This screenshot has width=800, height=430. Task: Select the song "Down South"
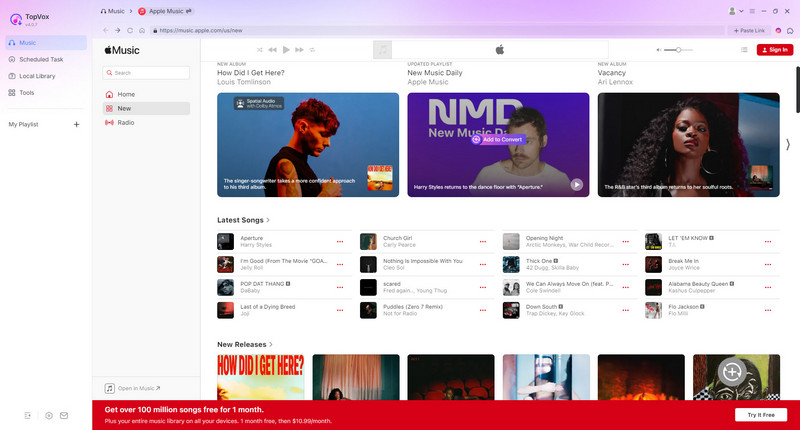pyautogui.click(x=541, y=307)
